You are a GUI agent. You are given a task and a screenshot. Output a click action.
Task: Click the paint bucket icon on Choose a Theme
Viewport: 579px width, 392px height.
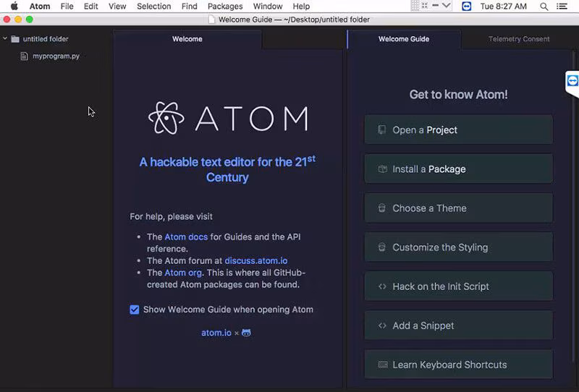pos(382,208)
